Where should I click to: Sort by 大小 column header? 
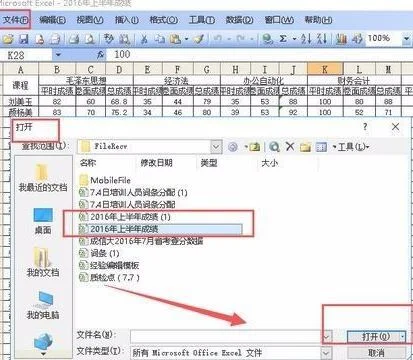269,163
